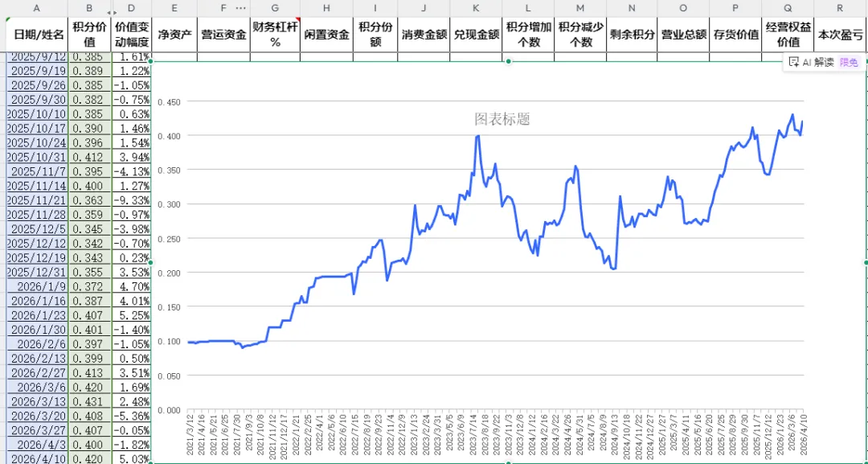Click the 3.94% change cell
The image size is (868, 464).
pos(131,158)
